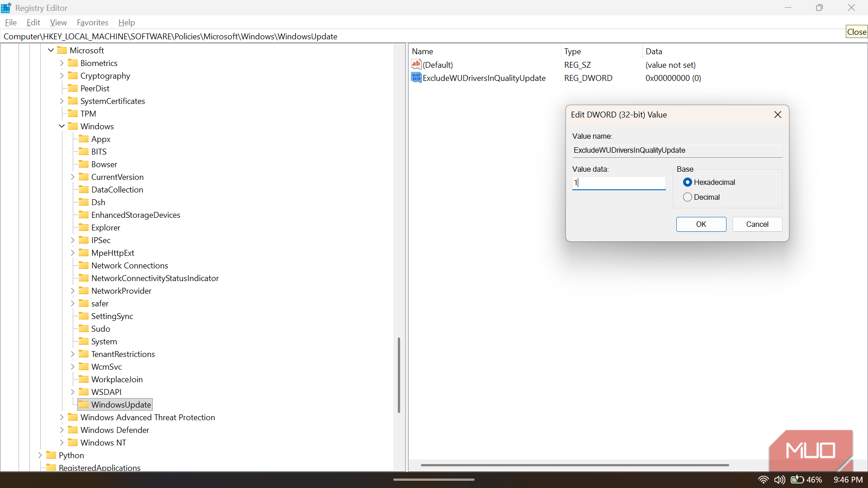Select the Network Connections key

(x=129, y=265)
